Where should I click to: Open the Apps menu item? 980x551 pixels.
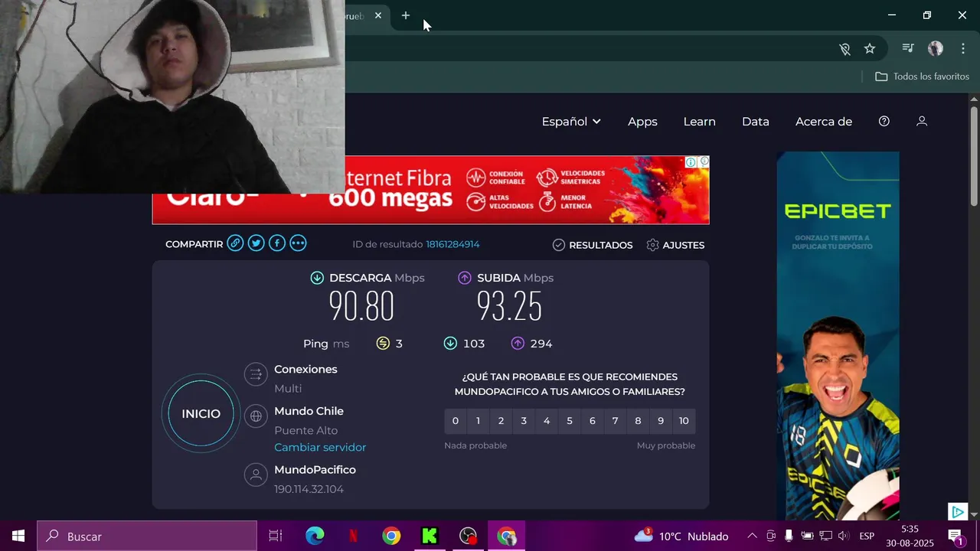coord(642,121)
